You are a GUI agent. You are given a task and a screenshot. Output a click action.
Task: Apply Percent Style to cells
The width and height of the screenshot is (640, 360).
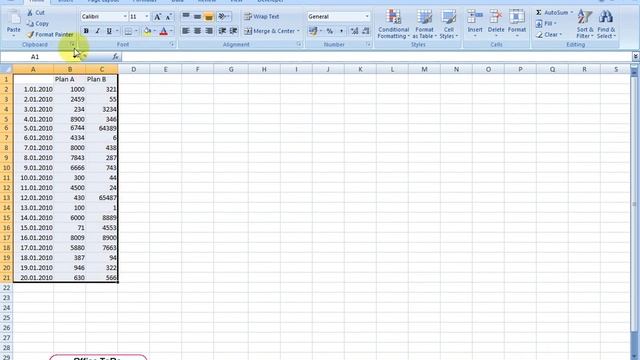329,31
